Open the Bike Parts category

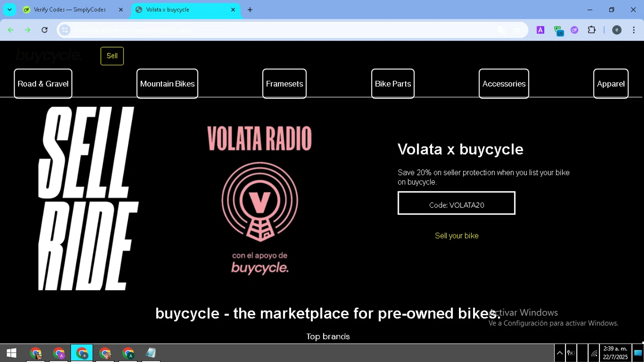coord(393,84)
